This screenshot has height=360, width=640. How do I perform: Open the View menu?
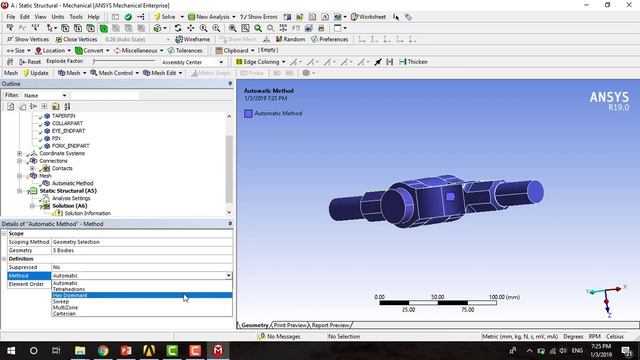click(40, 17)
